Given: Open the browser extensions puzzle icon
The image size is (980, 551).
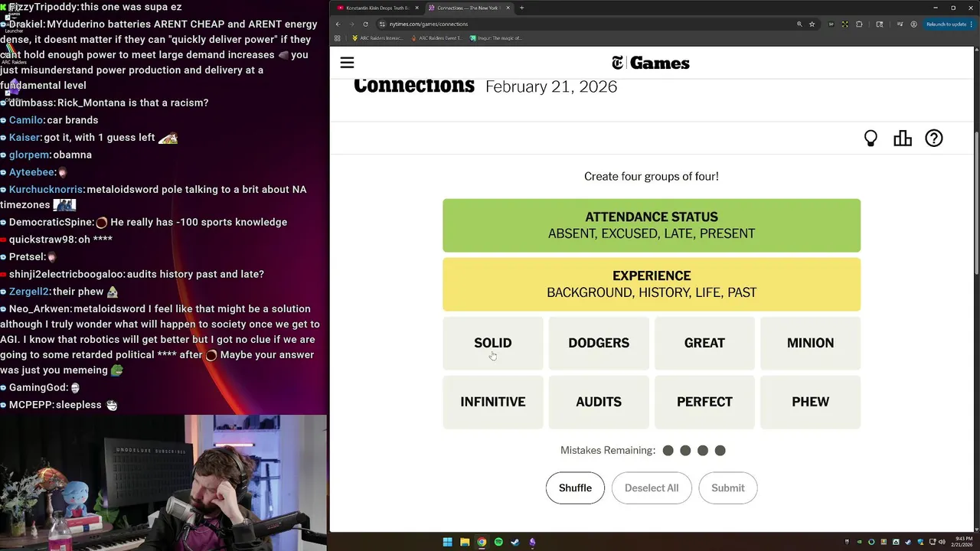Looking at the screenshot, I should tap(859, 24).
